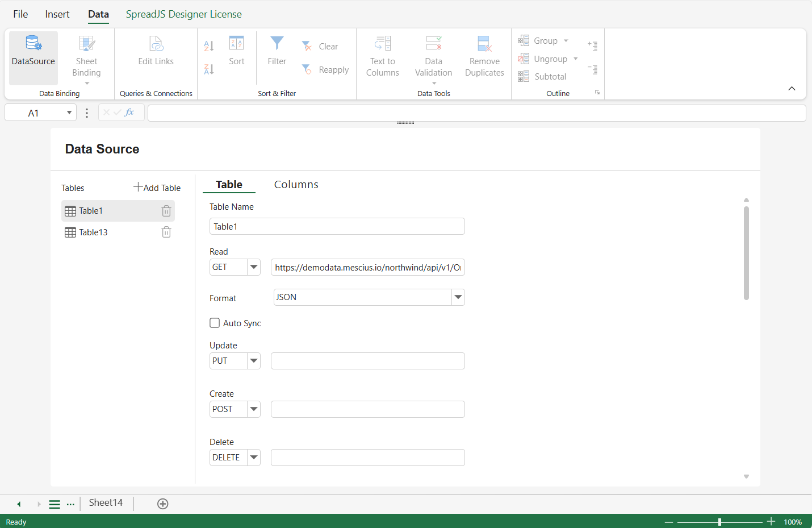The width and height of the screenshot is (812, 528).
Task: Expand the Format JSON dropdown
Action: click(458, 297)
